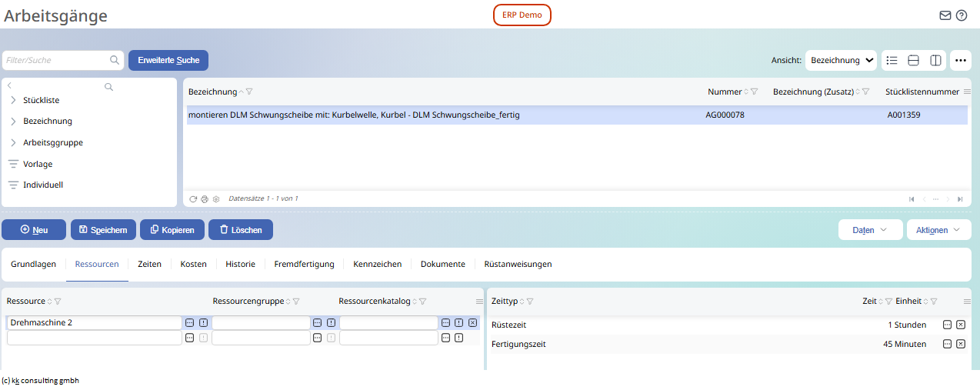Select the row with number AG000078
Viewport: 980px width, 390px height.
tap(575, 115)
